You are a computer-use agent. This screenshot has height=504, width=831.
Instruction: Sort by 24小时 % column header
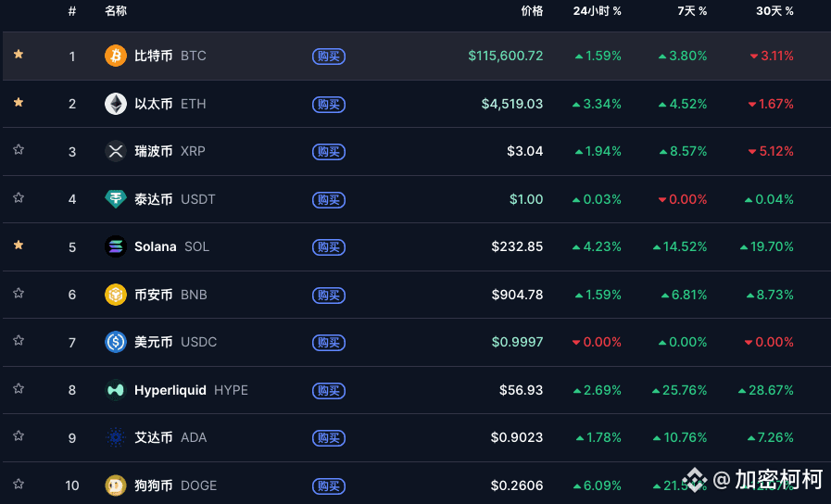pos(597,11)
